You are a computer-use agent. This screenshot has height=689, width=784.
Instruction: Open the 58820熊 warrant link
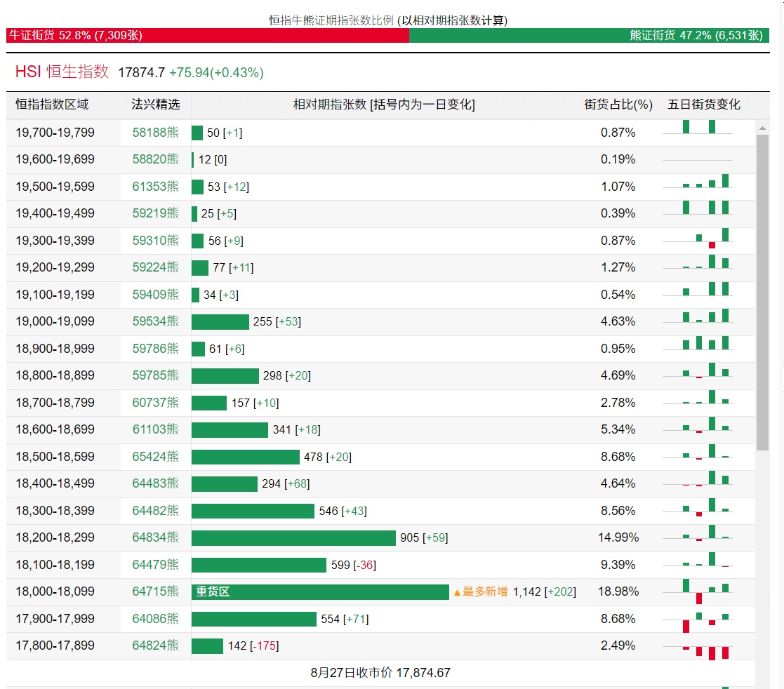pyautogui.click(x=155, y=159)
